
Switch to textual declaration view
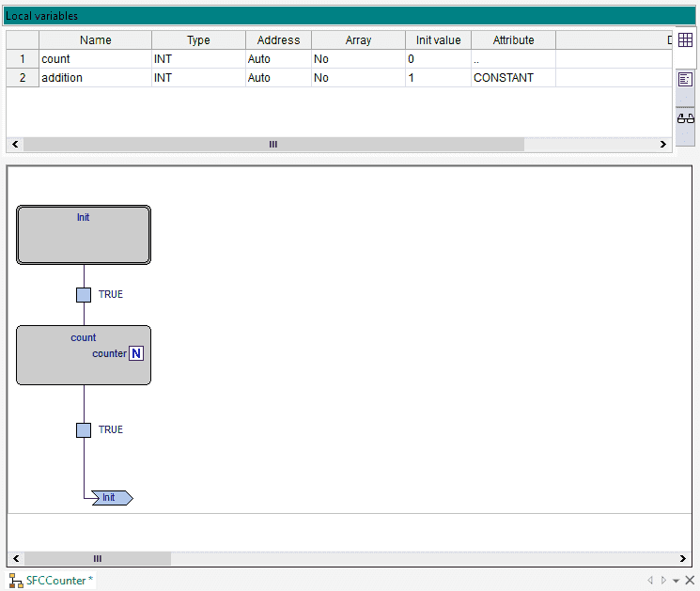pyautogui.click(x=685, y=80)
